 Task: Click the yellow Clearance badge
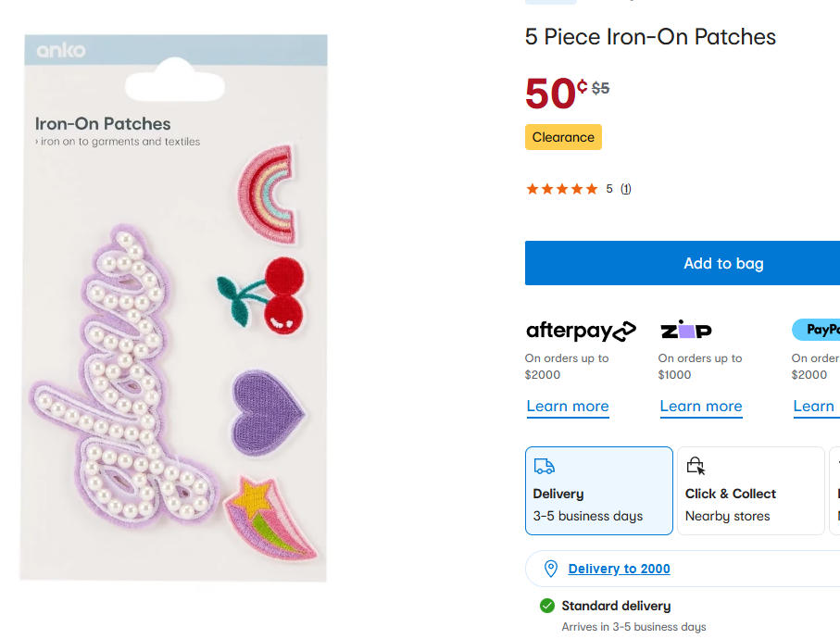point(563,137)
